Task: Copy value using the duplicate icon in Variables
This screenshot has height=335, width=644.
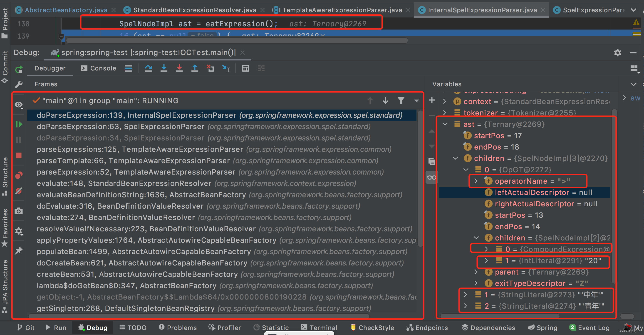Action: coord(432,162)
